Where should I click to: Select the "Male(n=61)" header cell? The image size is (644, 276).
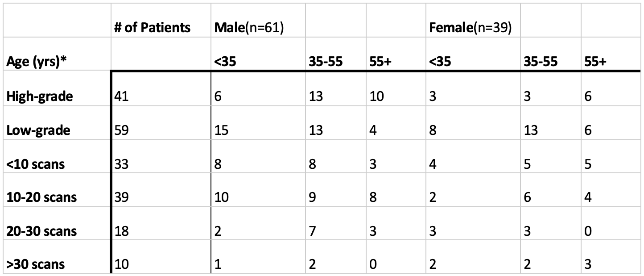249,28
